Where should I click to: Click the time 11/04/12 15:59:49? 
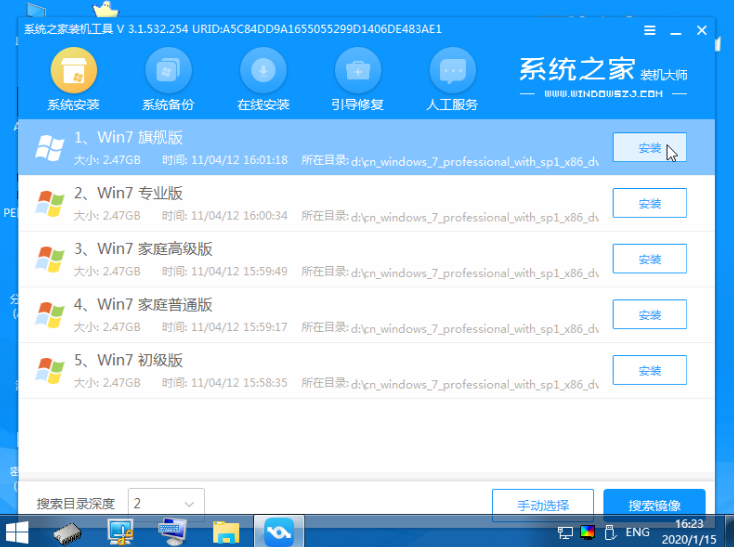coord(239,271)
